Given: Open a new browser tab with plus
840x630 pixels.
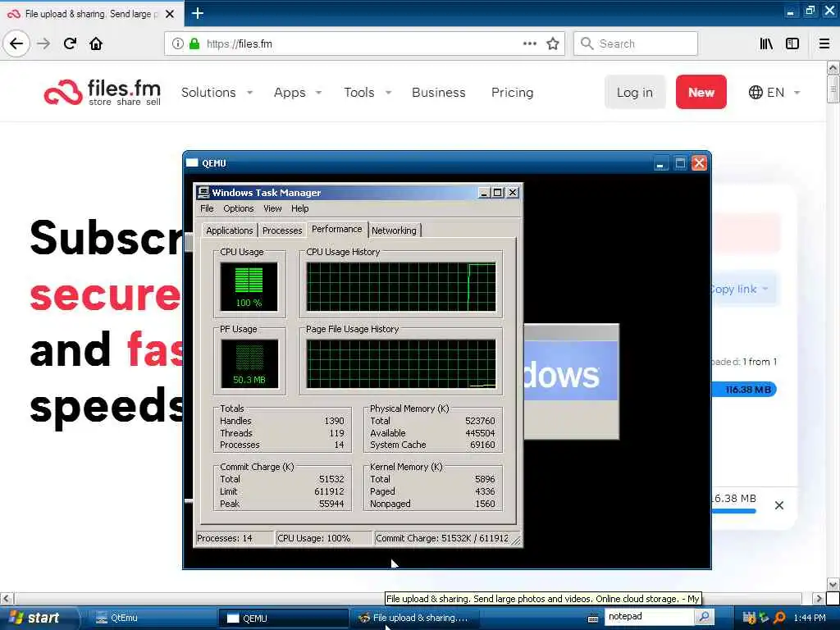Looking at the screenshot, I should (x=197, y=13).
